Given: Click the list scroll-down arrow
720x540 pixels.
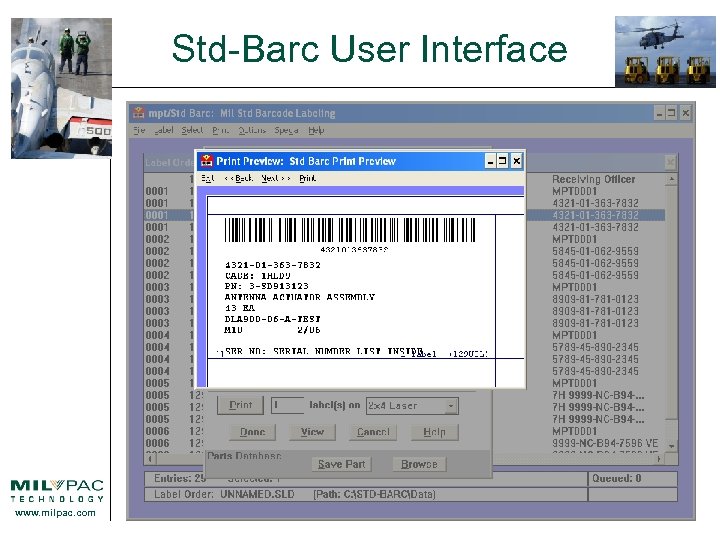Looking at the screenshot, I should pyautogui.click(x=671, y=446).
